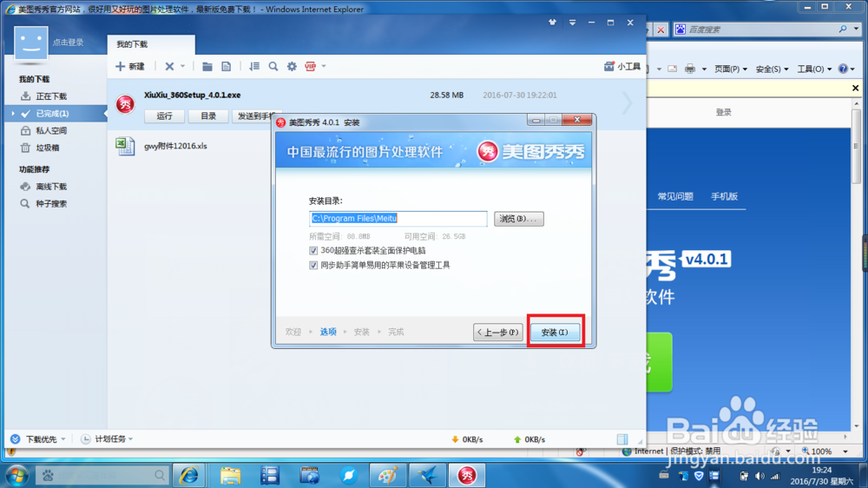Image resolution: width=868 pixels, height=488 pixels.
Task: Open the main menu arrow in download manager titlebar
Action: pyautogui.click(x=572, y=23)
